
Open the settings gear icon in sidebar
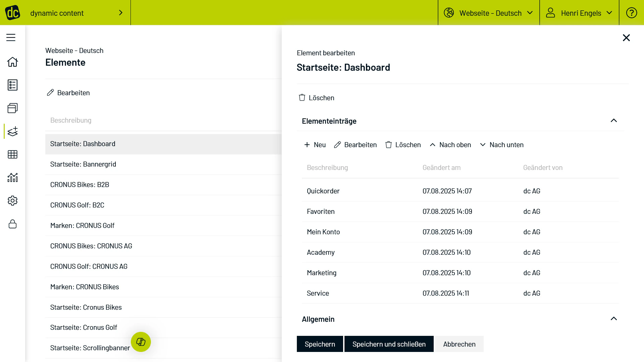tap(12, 200)
